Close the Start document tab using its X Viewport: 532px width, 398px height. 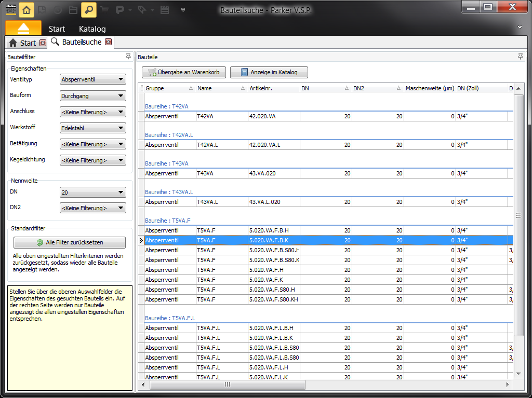[x=43, y=43]
